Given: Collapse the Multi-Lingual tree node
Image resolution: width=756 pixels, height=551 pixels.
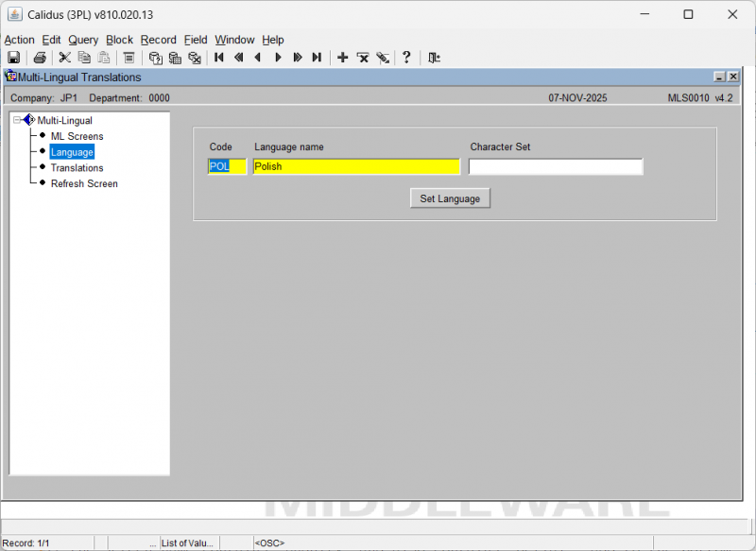Looking at the screenshot, I should (17, 120).
